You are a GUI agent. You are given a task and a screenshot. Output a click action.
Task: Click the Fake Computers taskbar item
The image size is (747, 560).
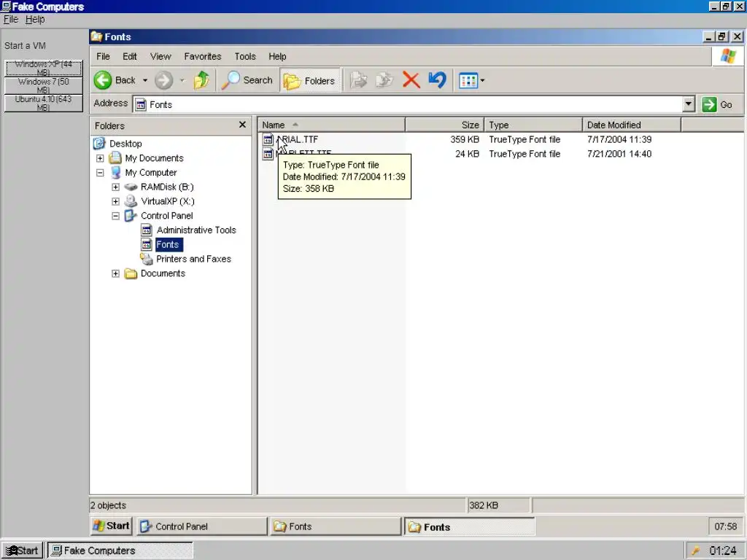coord(120,551)
